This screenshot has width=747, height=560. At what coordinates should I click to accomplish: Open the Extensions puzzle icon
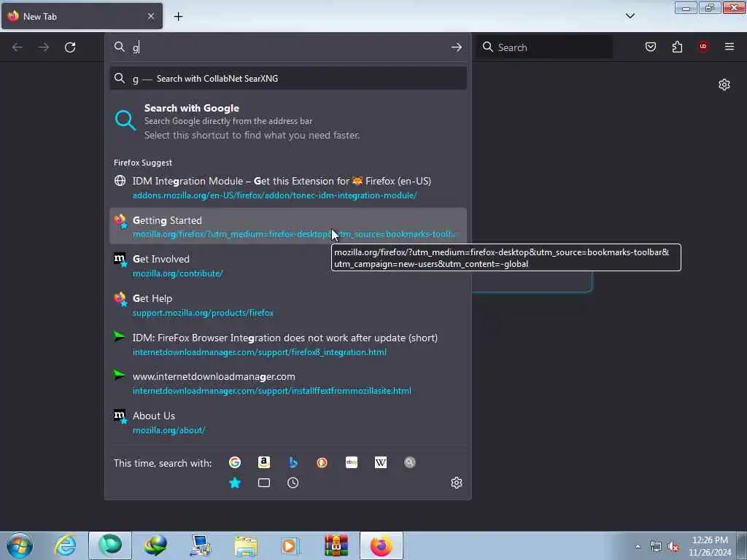tap(677, 47)
